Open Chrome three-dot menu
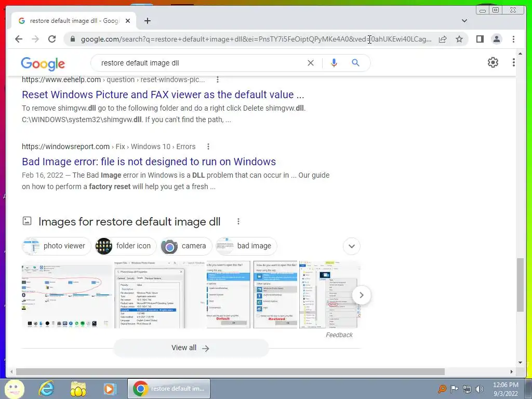The image size is (532, 399). pos(513,39)
